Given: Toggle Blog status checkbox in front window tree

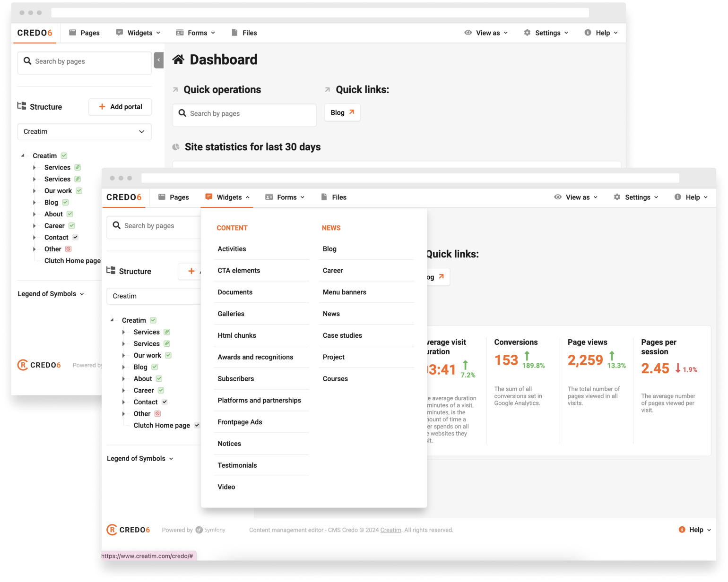Looking at the screenshot, I should 155,367.
